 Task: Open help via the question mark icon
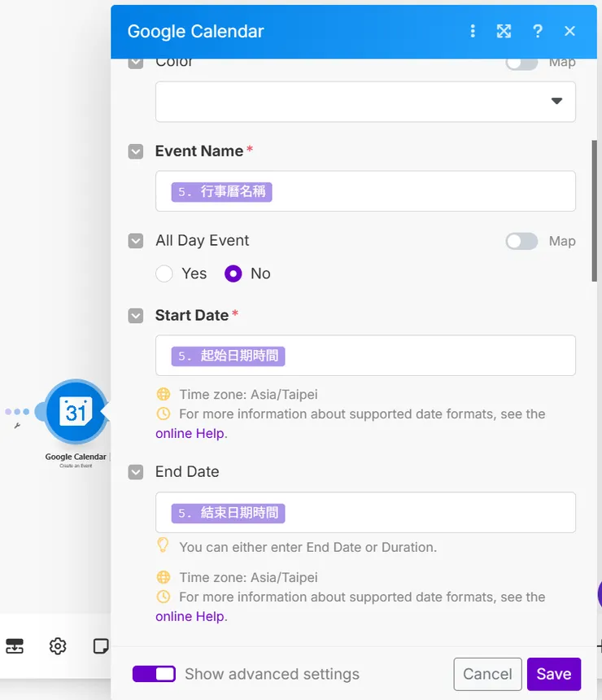coord(537,31)
